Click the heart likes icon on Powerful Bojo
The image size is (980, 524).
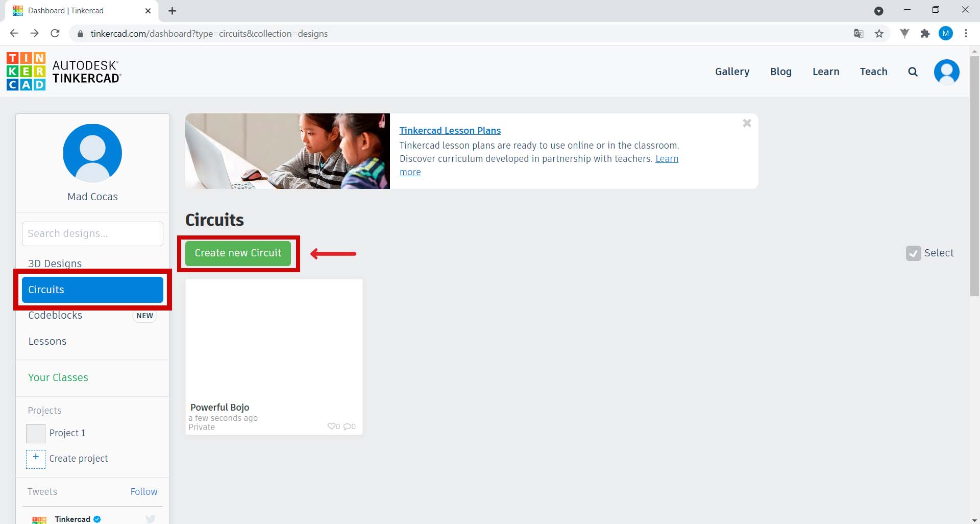[332, 426]
